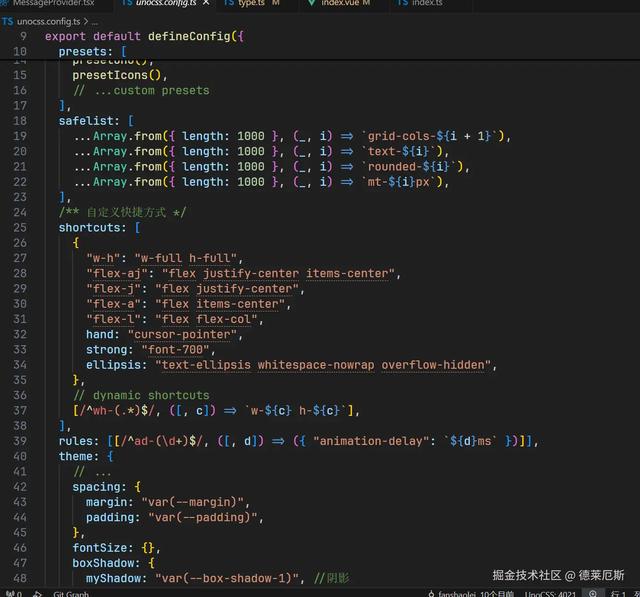This screenshot has height=597, width=640.
Task: Click the rules key on line 39
Action: point(76,441)
